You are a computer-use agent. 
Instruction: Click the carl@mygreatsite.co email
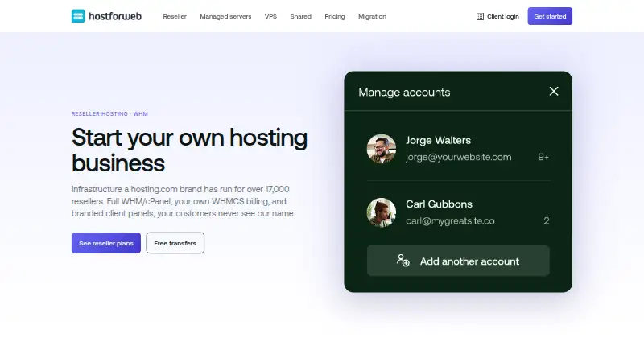450,221
